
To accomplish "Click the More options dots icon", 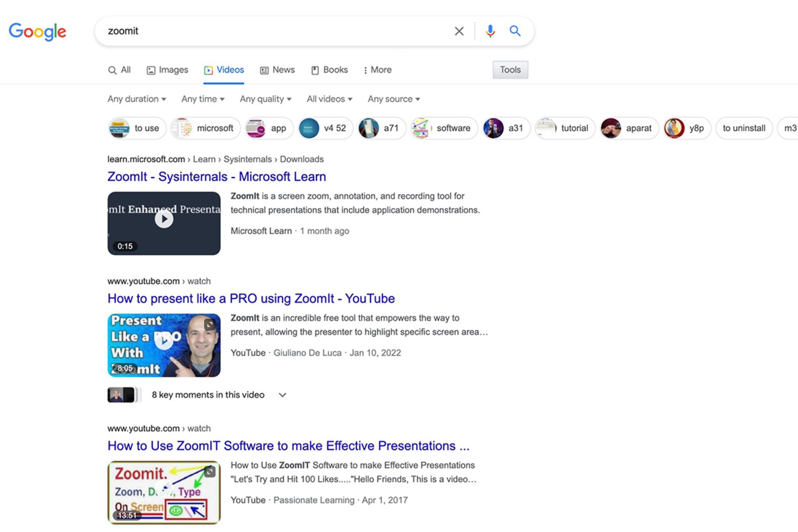I will pyautogui.click(x=365, y=69).
